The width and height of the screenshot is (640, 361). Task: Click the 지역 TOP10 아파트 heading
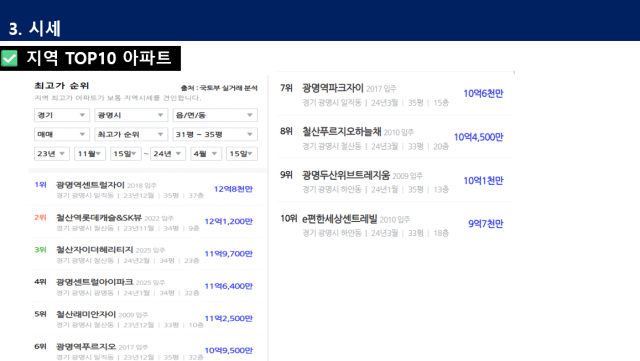pyautogui.click(x=99, y=58)
